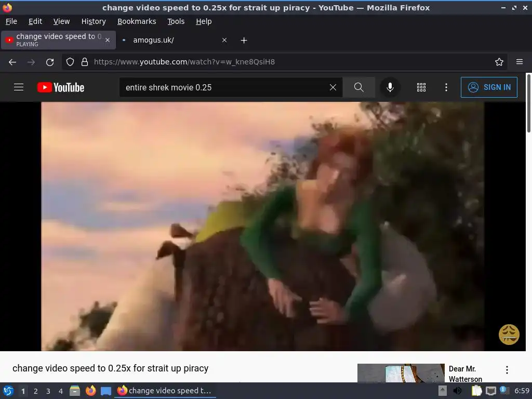
Task: Show site security padlock info
Action: 85,62
